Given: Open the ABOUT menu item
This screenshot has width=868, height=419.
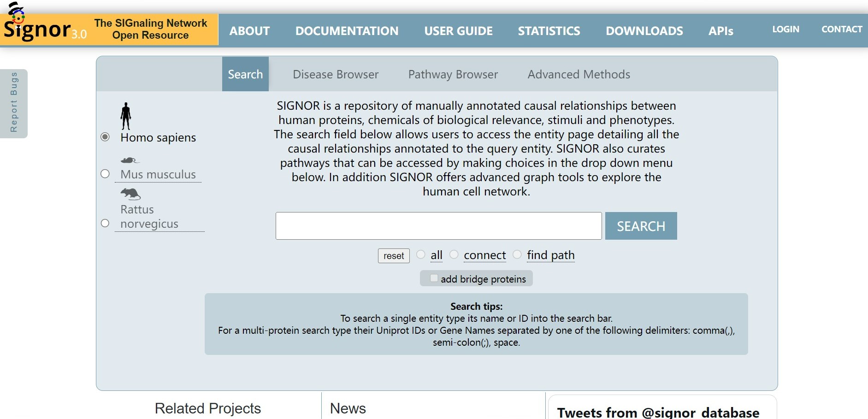Looking at the screenshot, I should pyautogui.click(x=249, y=31).
